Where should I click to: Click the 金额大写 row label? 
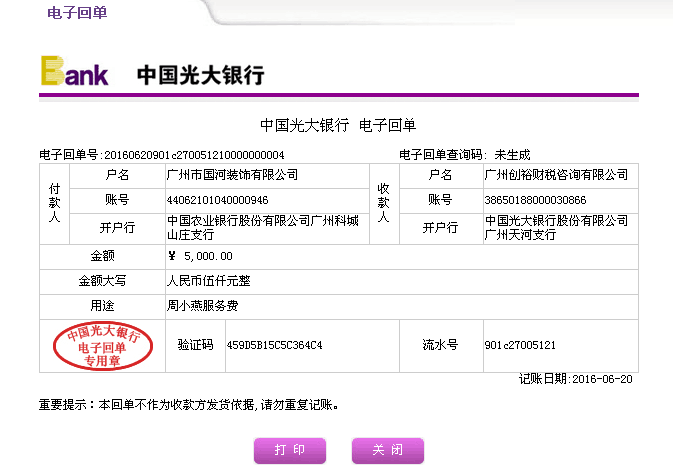pos(102,281)
